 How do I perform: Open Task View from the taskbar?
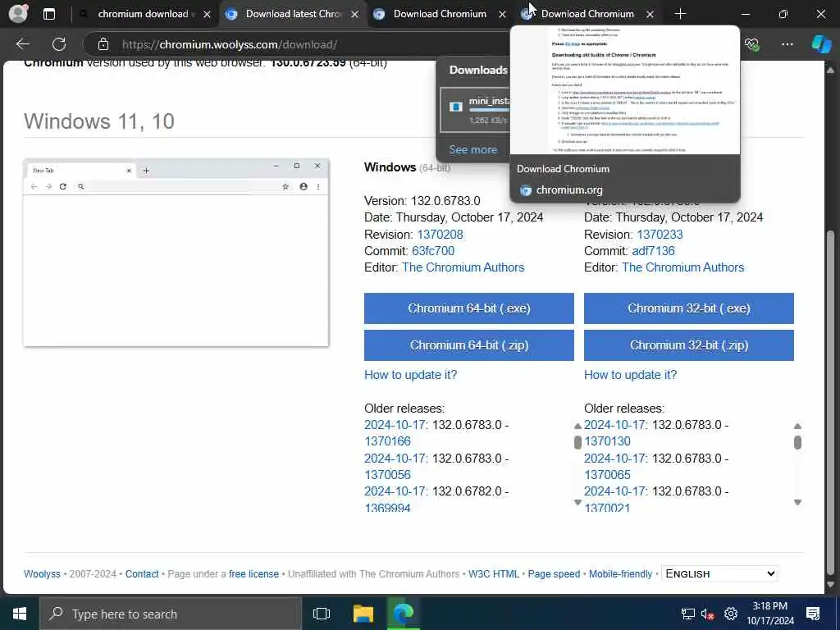[322, 614]
